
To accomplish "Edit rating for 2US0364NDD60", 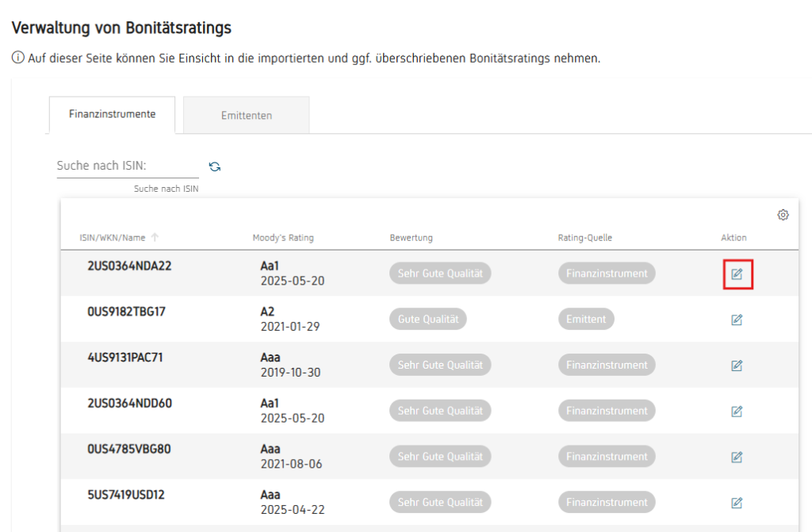I will (737, 411).
